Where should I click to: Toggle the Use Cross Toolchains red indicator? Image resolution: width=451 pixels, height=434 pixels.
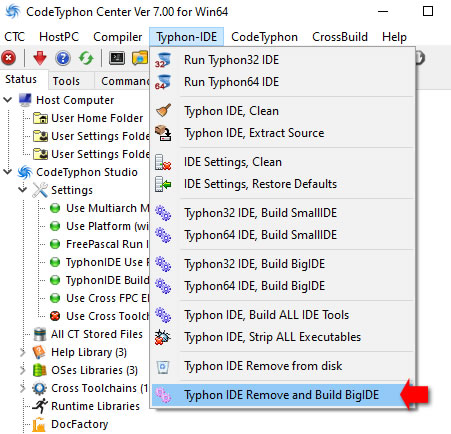(x=55, y=316)
